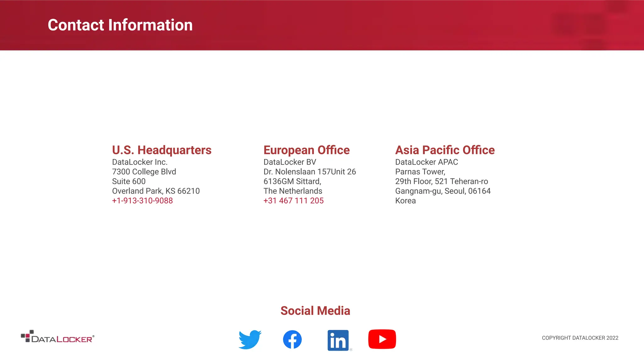This screenshot has width=644, height=362.
Task: Call the European number +31 467 111 205
Action: pos(293,200)
